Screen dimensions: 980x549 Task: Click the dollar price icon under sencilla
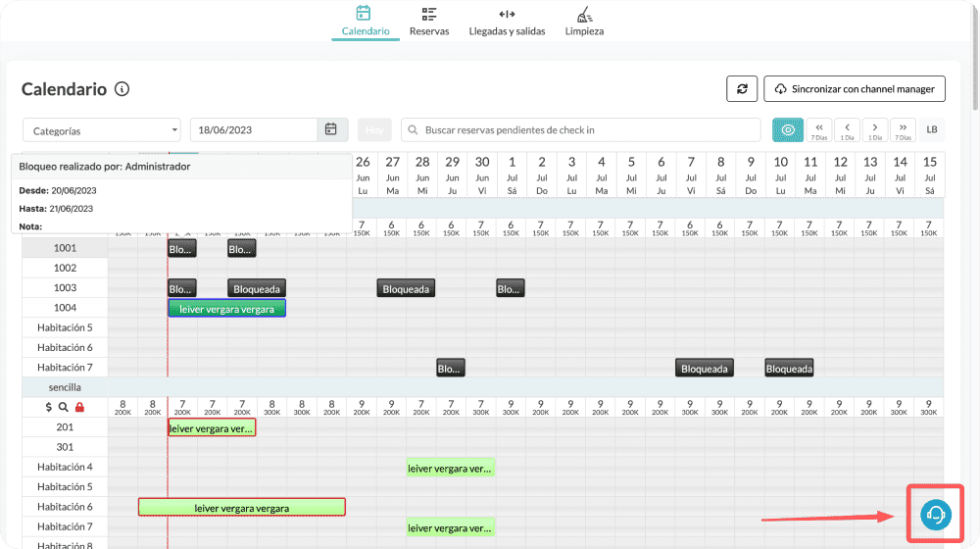[49, 407]
